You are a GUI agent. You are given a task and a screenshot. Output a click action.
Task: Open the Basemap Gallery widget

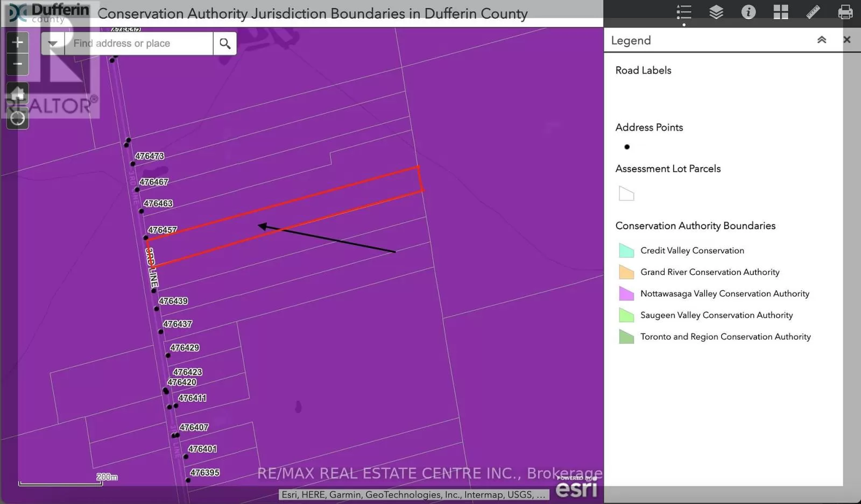coord(781,12)
